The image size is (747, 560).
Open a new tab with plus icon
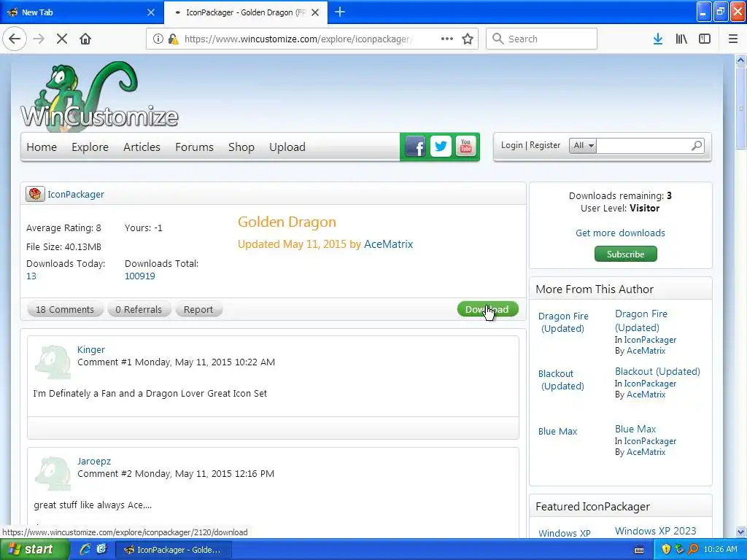coord(340,12)
